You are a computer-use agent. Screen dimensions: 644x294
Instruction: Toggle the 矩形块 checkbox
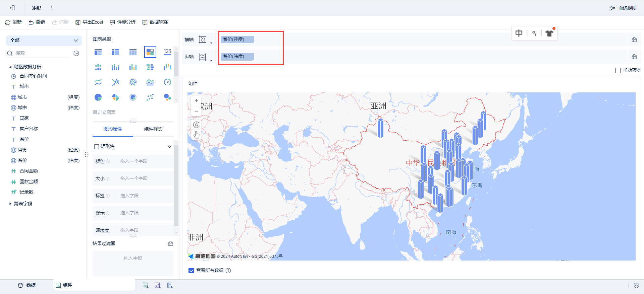(97, 147)
